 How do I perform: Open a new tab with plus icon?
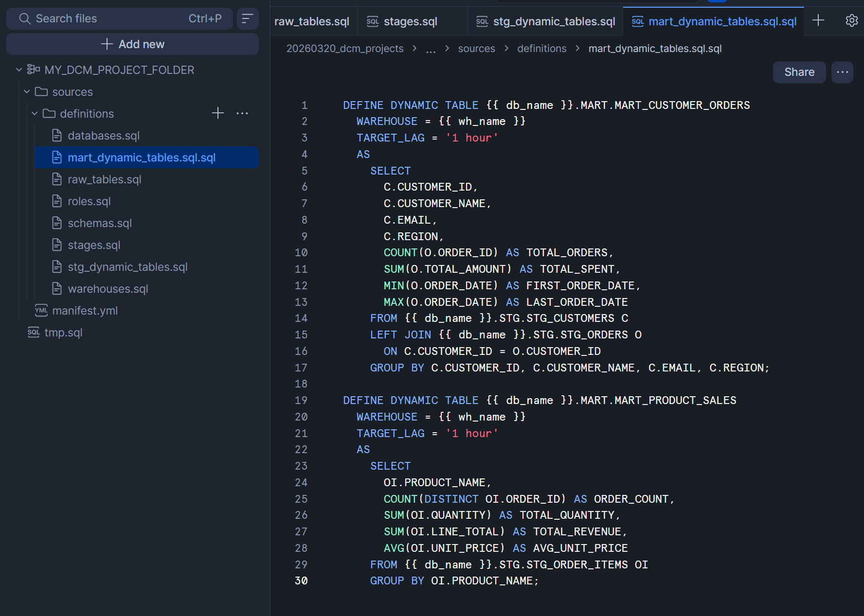818,20
